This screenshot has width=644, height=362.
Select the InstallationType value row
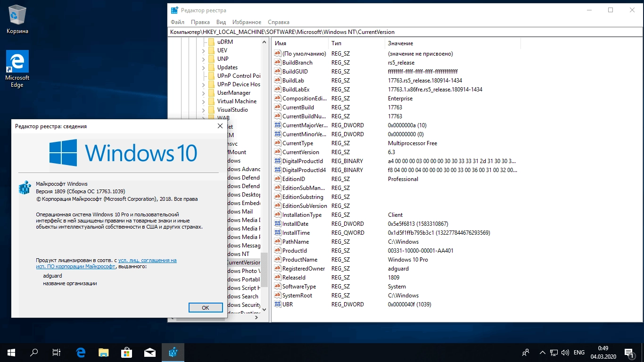[396, 215]
